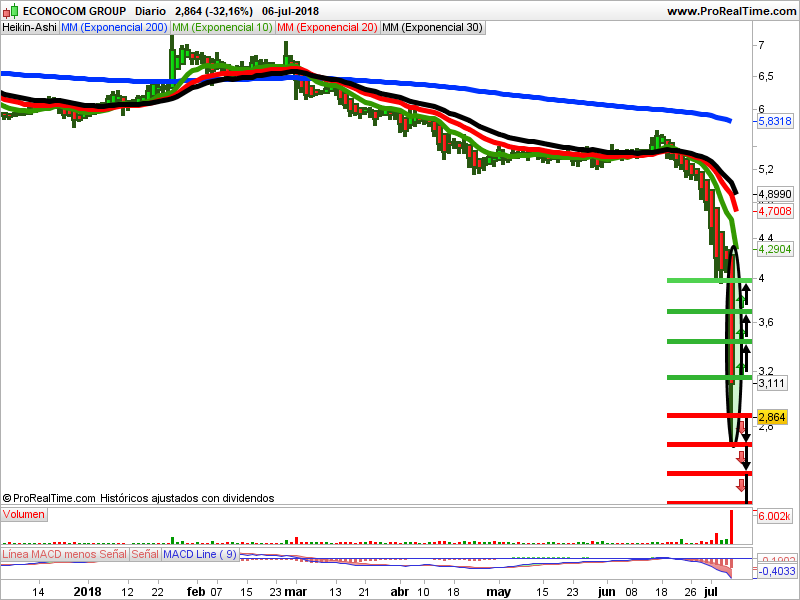
Task: Click the Línea MACD menos Señal label
Action: [x=64, y=554]
